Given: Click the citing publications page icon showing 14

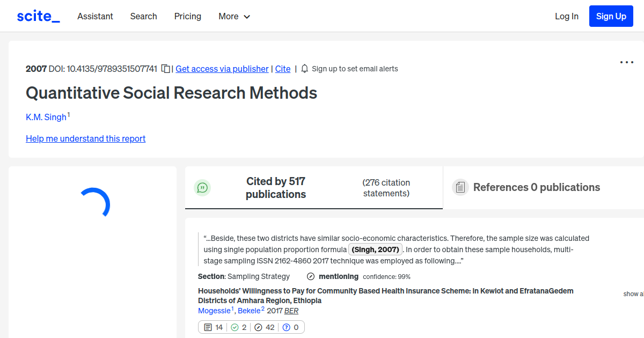Looking at the screenshot, I should click(x=209, y=327).
